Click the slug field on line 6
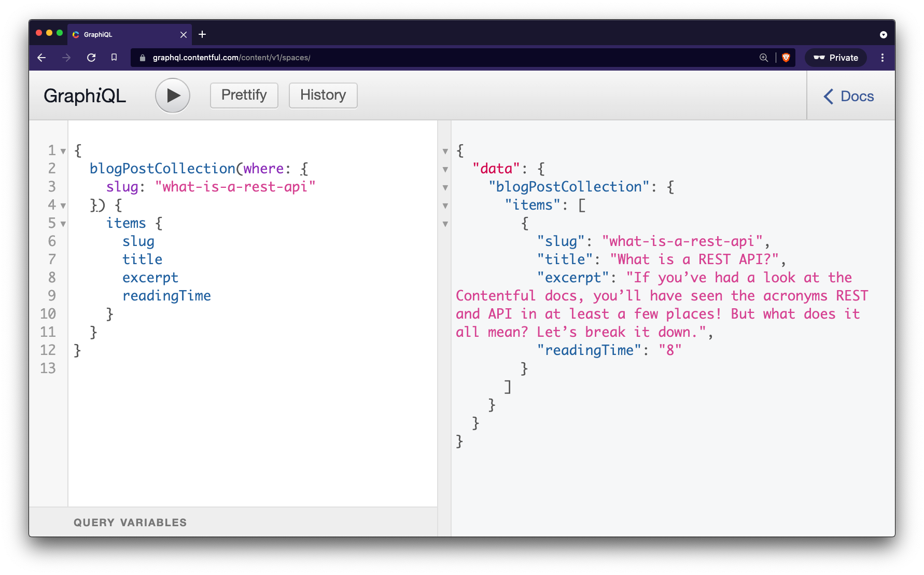 (x=138, y=241)
